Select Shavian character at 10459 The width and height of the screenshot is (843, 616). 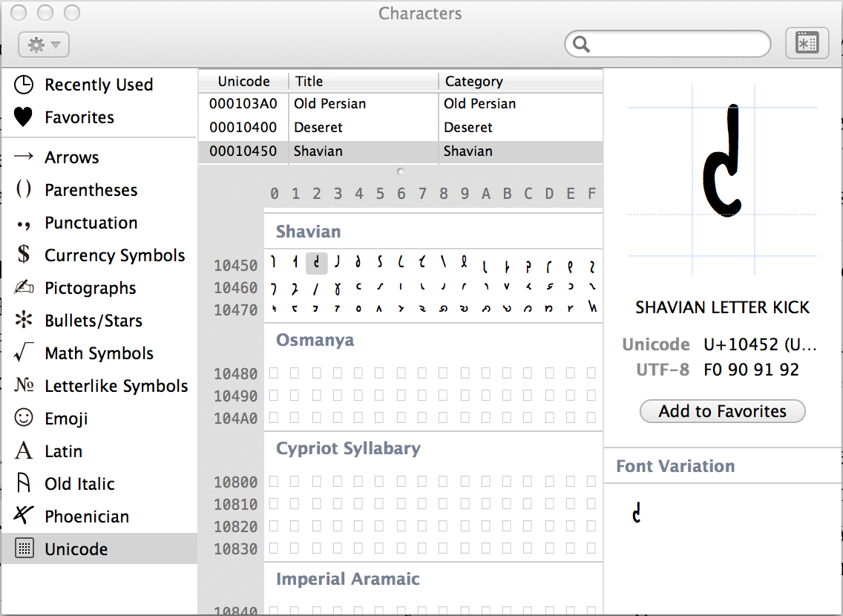click(465, 262)
